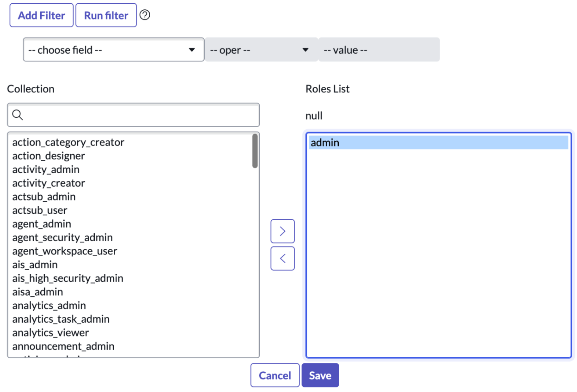Open the oper operator dropdown

click(x=261, y=50)
